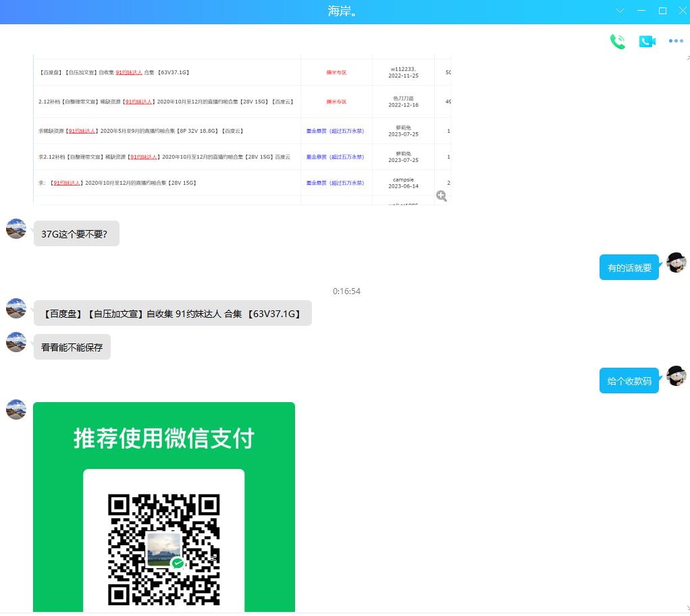Open the forum list screenshot image
The width and height of the screenshot is (690, 616).
(x=242, y=128)
